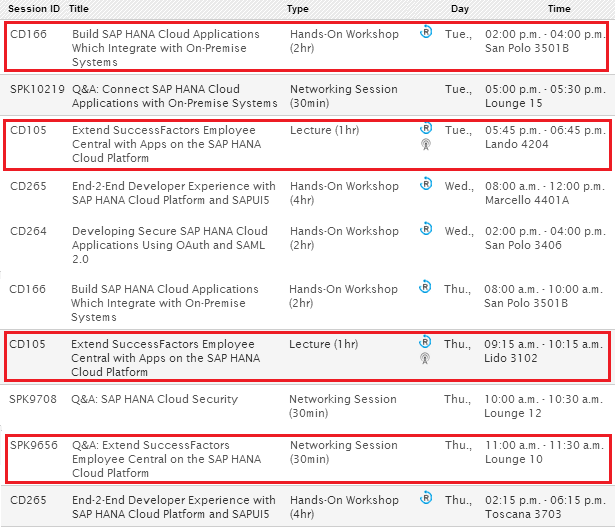This screenshot has height=527, width=615.
Task: Click location 'Lounge 10'
Action: (514, 459)
